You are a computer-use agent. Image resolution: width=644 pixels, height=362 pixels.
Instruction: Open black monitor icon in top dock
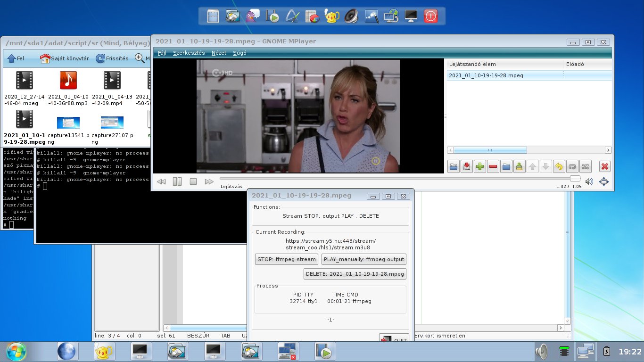[x=411, y=16]
